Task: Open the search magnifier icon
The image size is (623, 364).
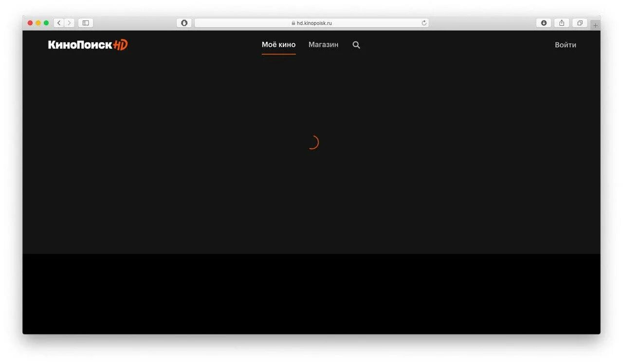Action: (x=356, y=45)
